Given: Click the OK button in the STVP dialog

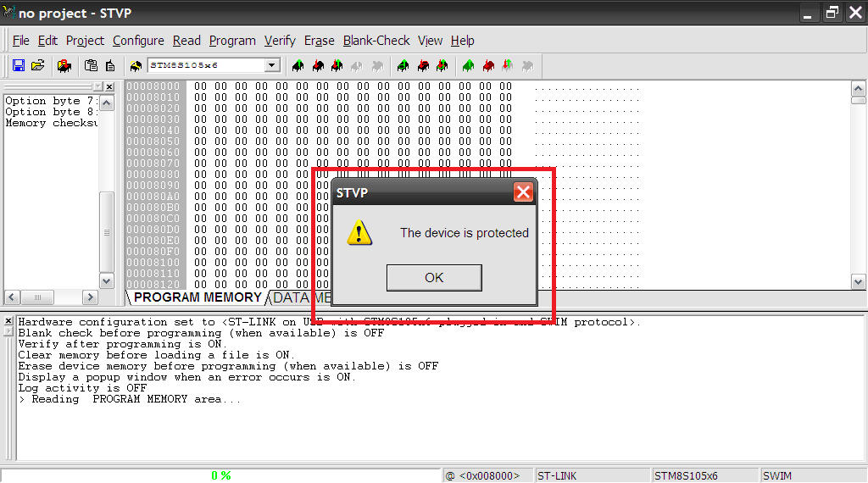Looking at the screenshot, I should (x=434, y=277).
